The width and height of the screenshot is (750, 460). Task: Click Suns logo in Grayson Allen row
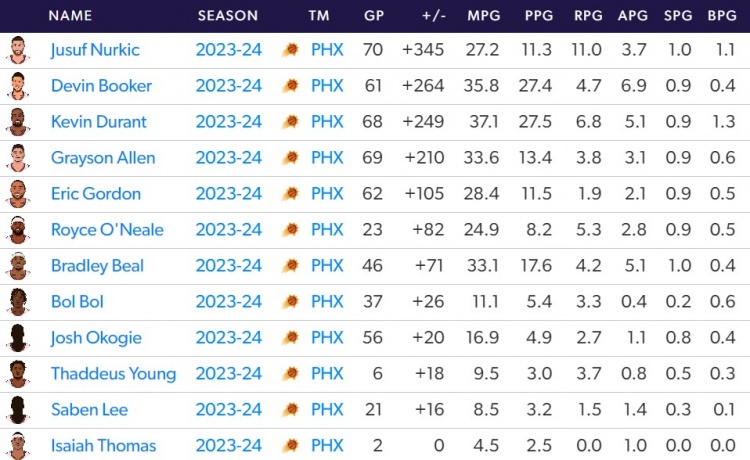290,158
